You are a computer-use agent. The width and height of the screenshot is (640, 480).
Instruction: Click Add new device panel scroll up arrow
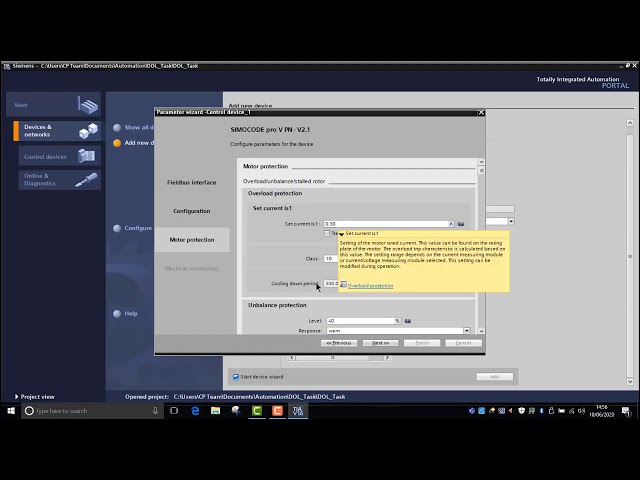tap(630, 123)
